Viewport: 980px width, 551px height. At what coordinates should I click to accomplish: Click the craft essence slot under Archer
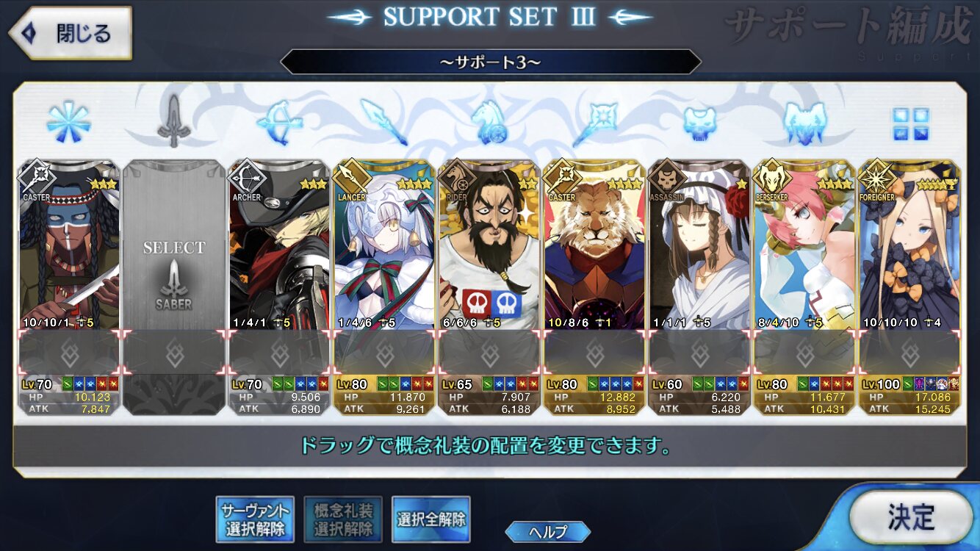[279, 353]
